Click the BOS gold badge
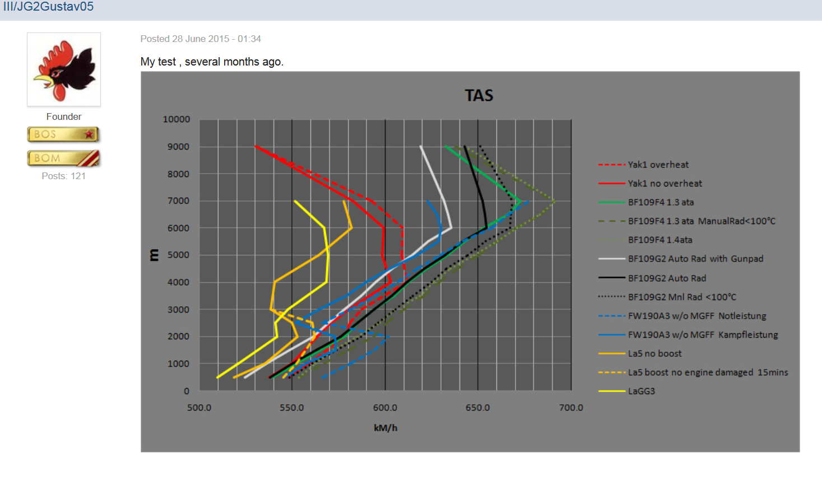 coord(63,134)
